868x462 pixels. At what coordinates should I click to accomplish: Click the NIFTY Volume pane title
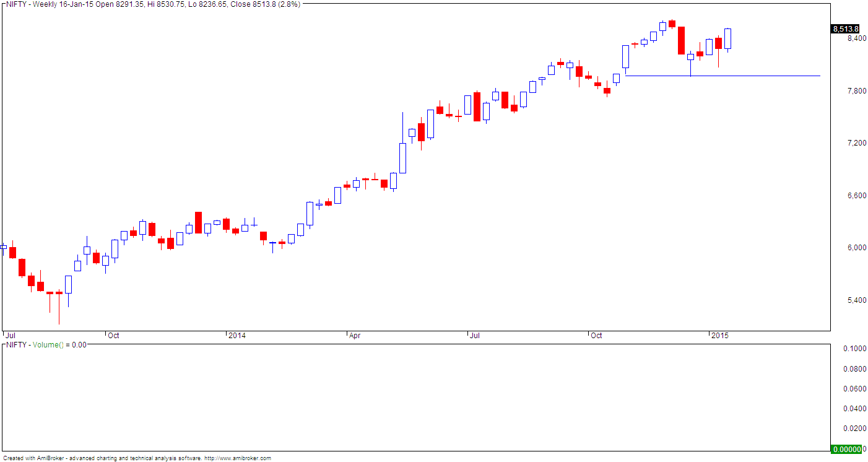pos(45,344)
